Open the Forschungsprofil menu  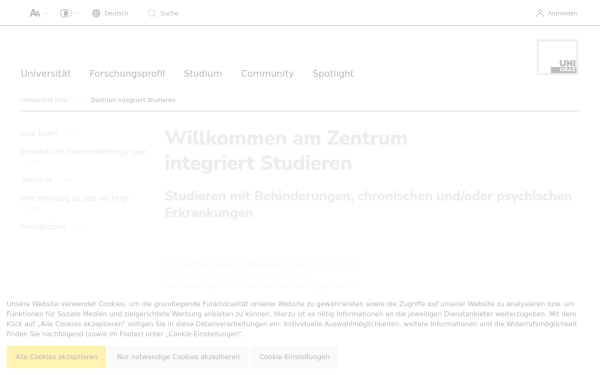(127, 73)
